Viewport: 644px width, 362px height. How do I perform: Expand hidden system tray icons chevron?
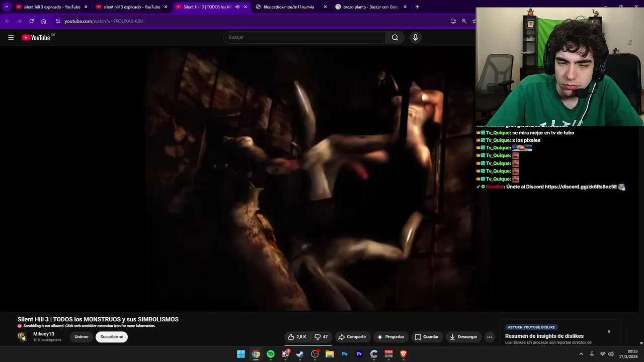(581, 354)
